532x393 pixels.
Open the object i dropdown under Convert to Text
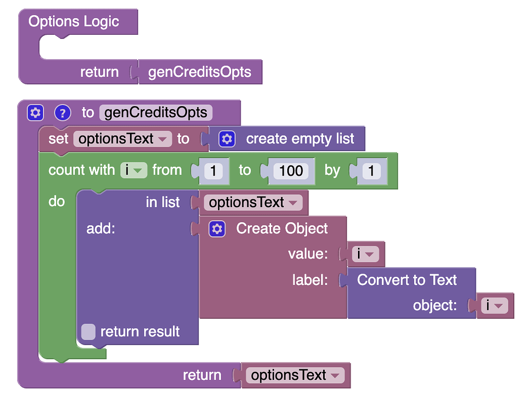coord(495,305)
